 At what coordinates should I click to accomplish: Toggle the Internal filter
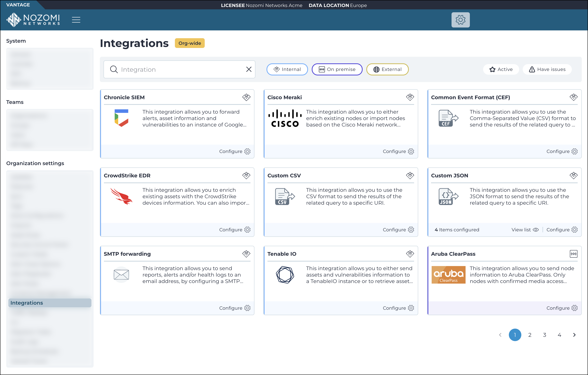[x=287, y=69]
